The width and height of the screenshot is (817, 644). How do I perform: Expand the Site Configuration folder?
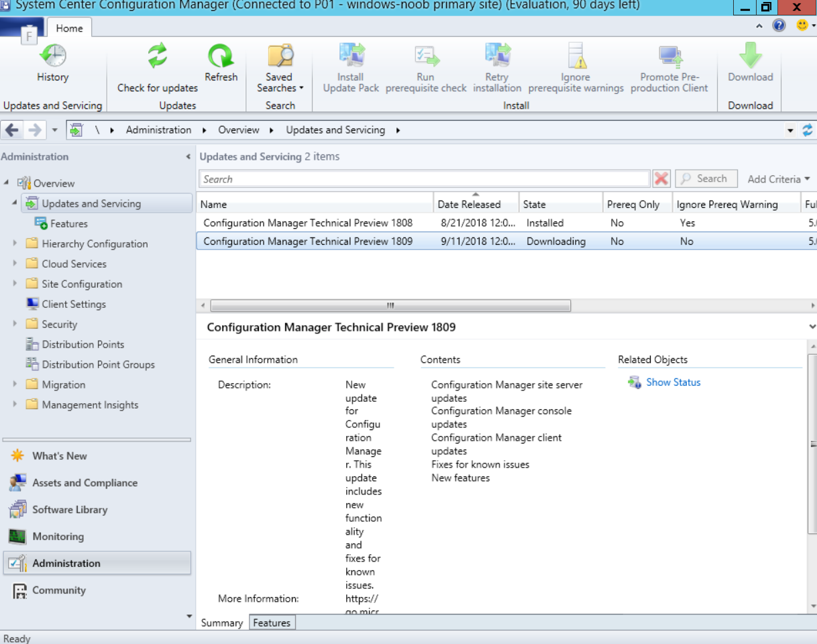click(x=15, y=284)
